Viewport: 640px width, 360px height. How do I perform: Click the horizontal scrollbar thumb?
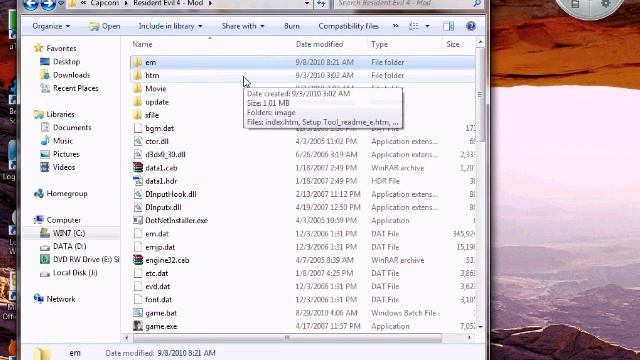(287, 338)
